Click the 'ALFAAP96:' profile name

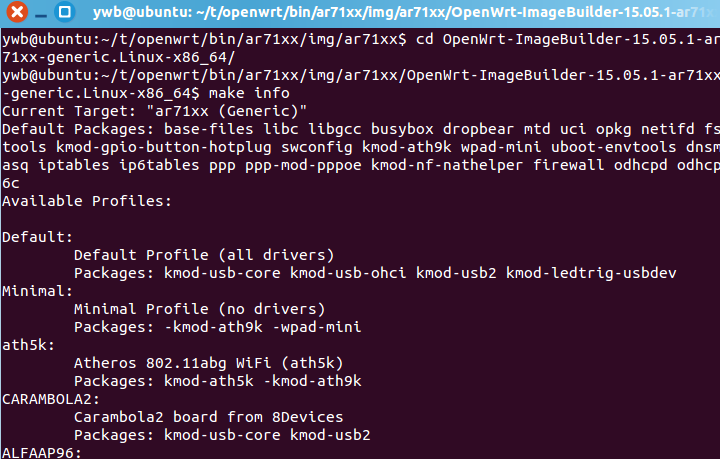(x=42, y=453)
